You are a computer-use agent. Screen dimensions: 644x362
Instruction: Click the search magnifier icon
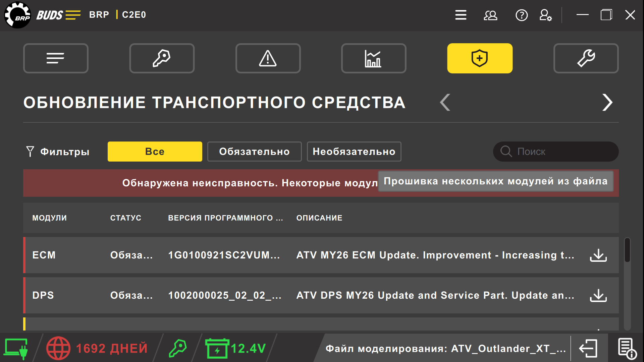coord(506,152)
